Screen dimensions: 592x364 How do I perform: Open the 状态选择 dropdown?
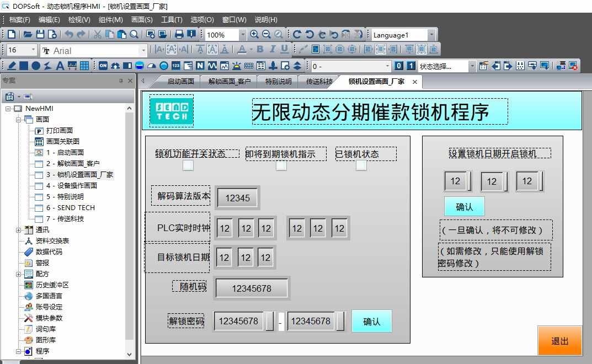(x=472, y=66)
